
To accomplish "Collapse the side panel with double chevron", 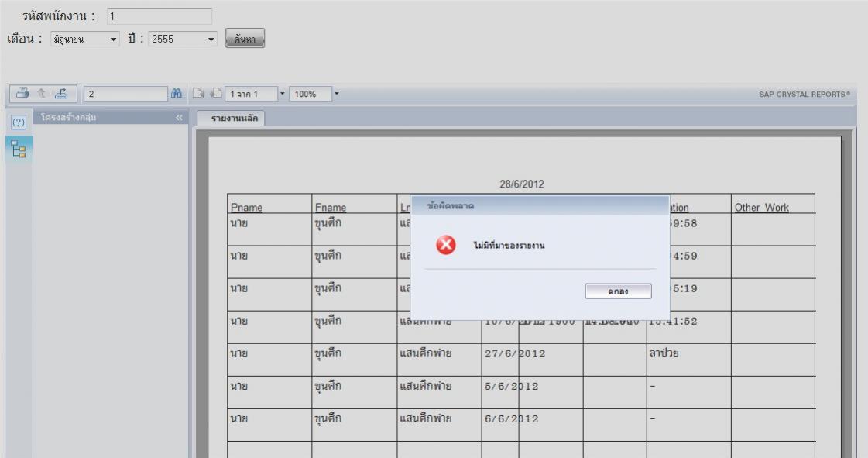I will (x=179, y=118).
